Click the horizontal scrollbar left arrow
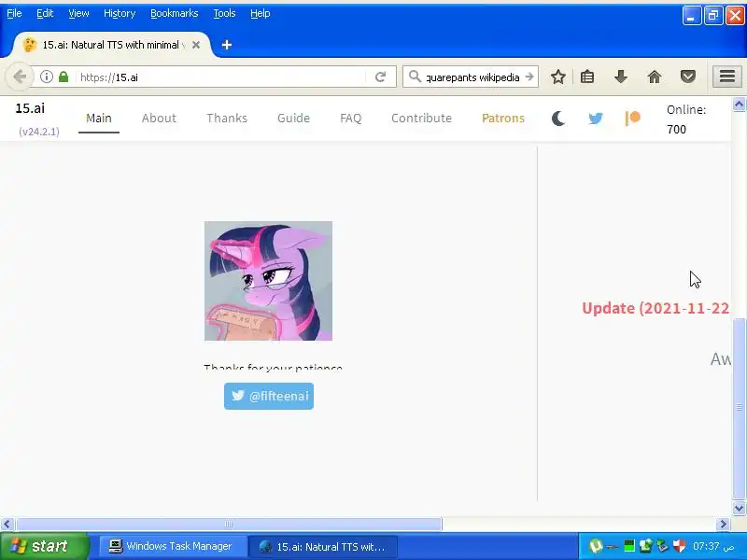The width and height of the screenshot is (747, 560). [7, 525]
